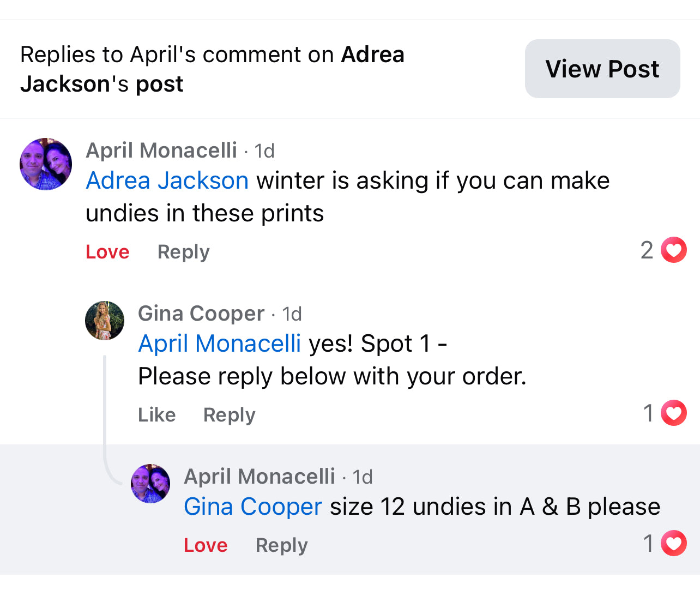
Task: Open Gina Cooper's profile picture
Action: pyautogui.click(x=105, y=321)
